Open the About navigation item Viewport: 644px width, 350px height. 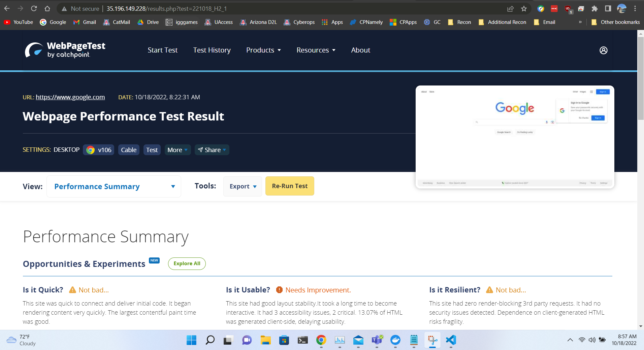(x=361, y=50)
